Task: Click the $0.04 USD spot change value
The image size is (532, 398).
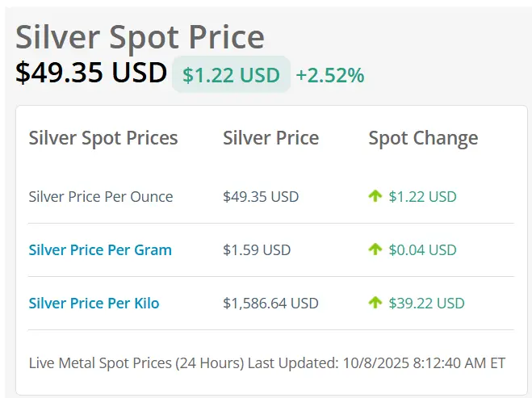Action: [x=422, y=249]
